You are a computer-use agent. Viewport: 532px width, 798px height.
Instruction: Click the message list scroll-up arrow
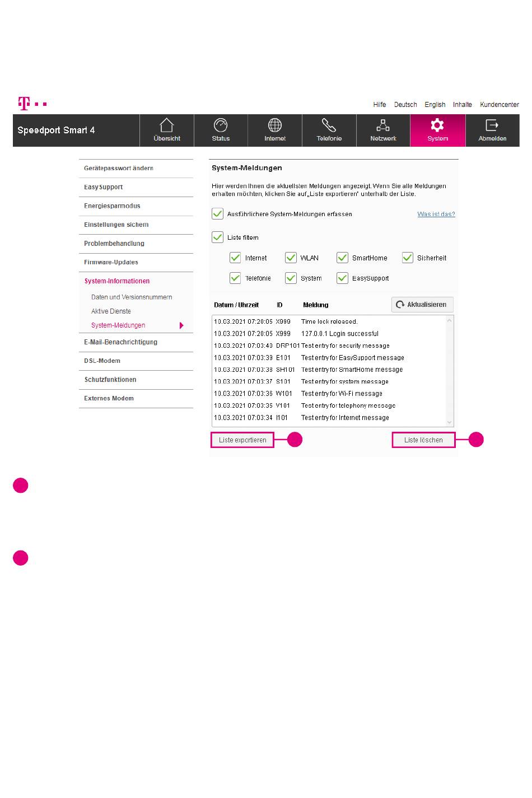pos(449,321)
